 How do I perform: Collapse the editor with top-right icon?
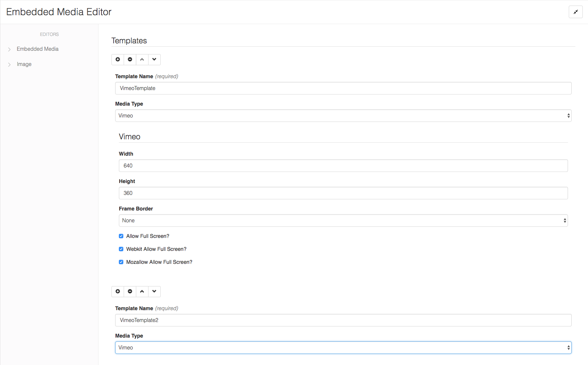[575, 12]
